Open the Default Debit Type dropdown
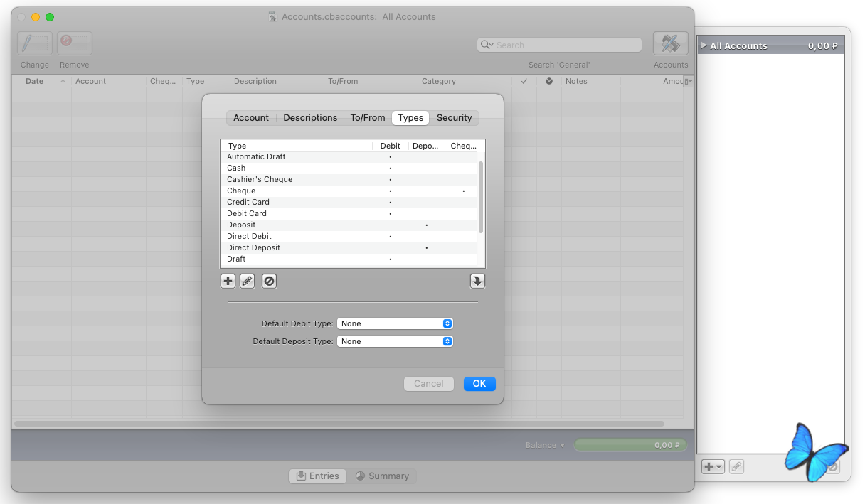 click(395, 323)
